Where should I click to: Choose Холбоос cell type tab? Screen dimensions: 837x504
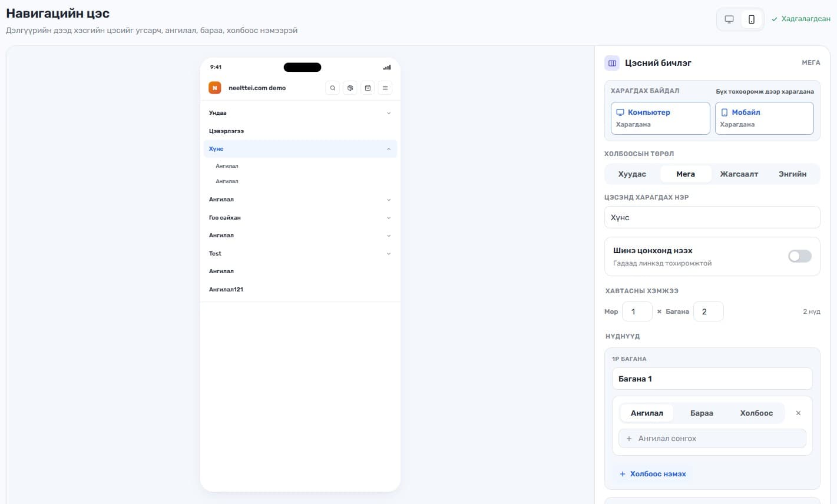[x=756, y=413]
